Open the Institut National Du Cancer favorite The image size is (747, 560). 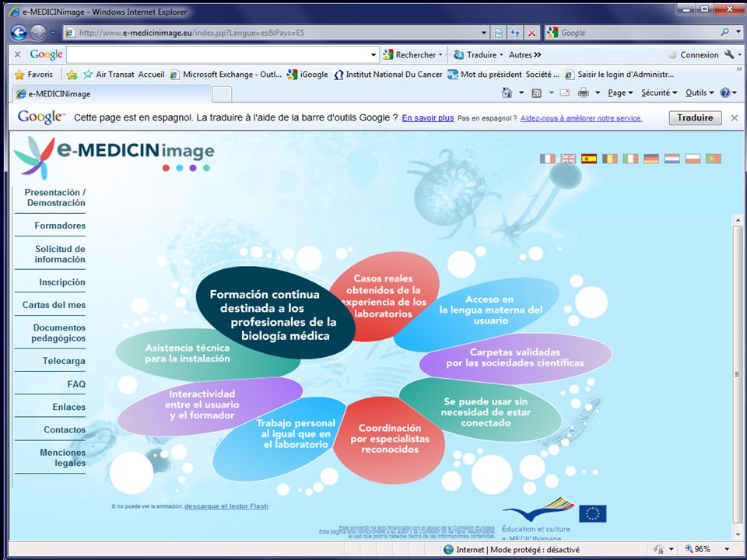pyautogui.click(x=388, y=75)
